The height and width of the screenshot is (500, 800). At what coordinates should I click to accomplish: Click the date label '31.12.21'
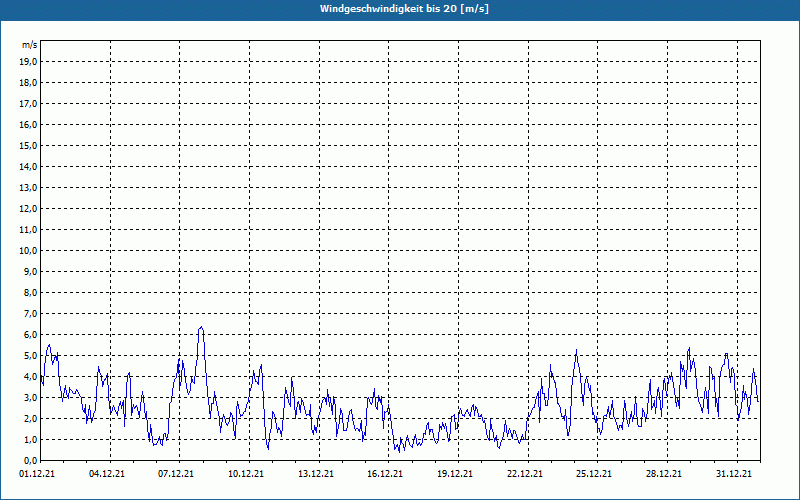point(734,474)
